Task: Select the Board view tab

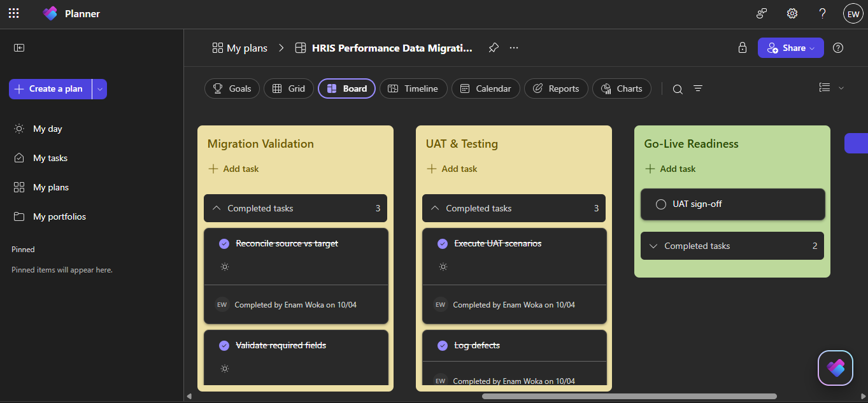Action: click(x=346, y=88)
